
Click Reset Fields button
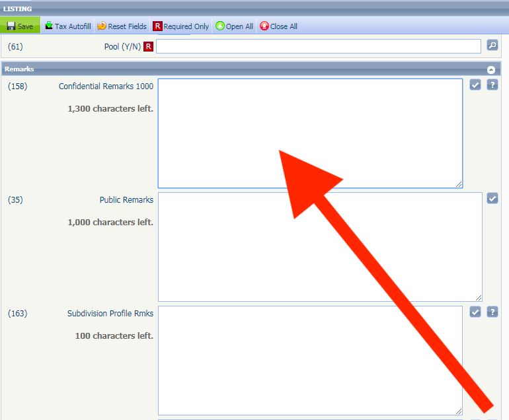pos(122,26)
